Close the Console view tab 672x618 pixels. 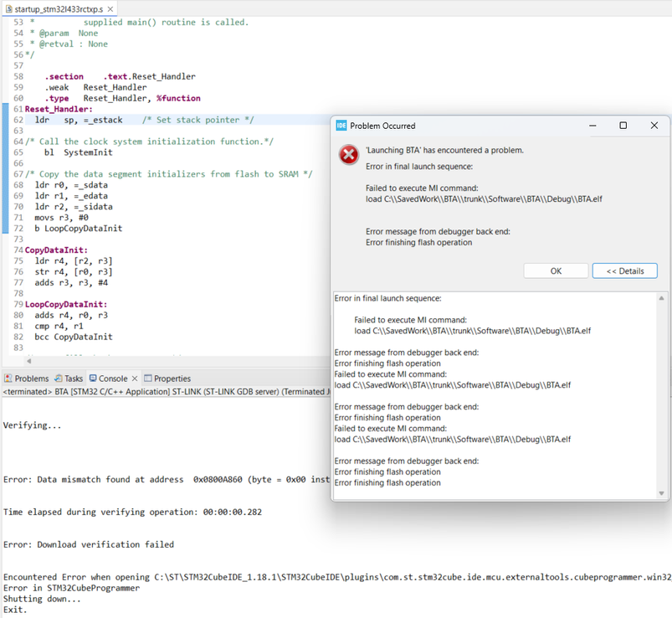click(135, 379)
